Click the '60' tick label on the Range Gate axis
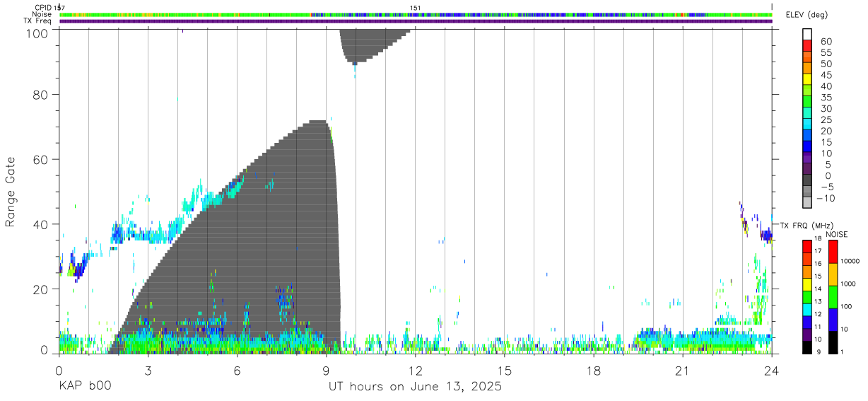Image resolution: width=868 pixels, height=401 pixels. pyautogui.click(x=42, y=159)
